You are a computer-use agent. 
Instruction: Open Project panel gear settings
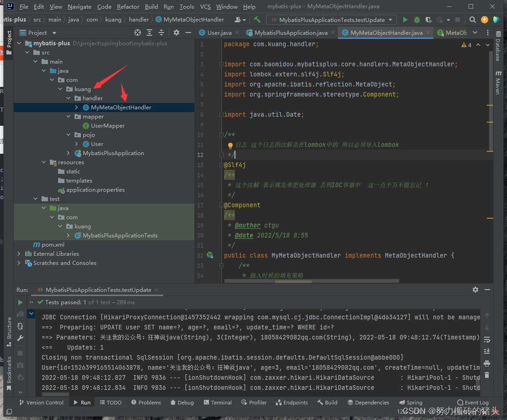pos(176,32)
